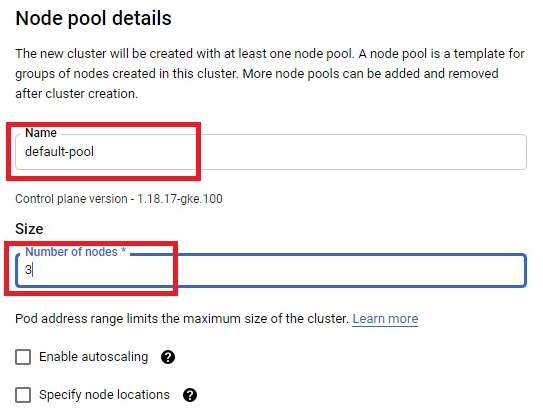
Task: Tick the Specify node locations checkbox
Action: coord(23,395)
